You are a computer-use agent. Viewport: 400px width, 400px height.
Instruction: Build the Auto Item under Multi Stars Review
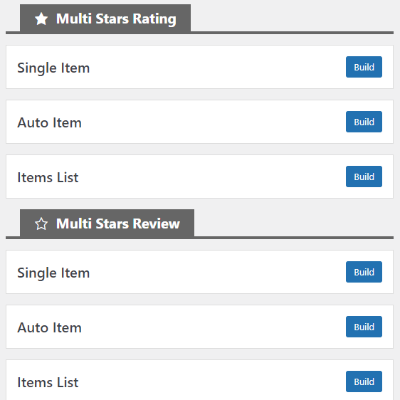tap(364, 327)
